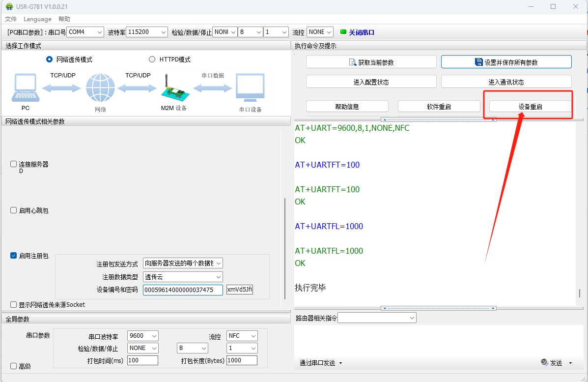Viewport: 588px width, 382px height.
Task: Click the PC laptop icon in diagram
Action: [x=25, y=88]
